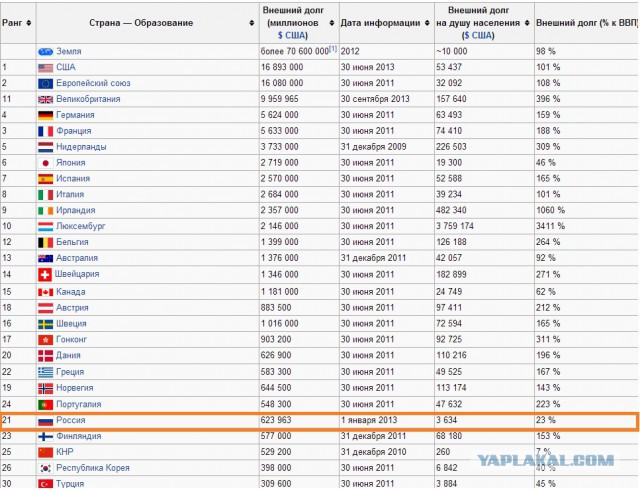Sort by Страна — Образование column arrows
Image resolution: width=640 pixels, height=490 pixels.
click(251, 23)
